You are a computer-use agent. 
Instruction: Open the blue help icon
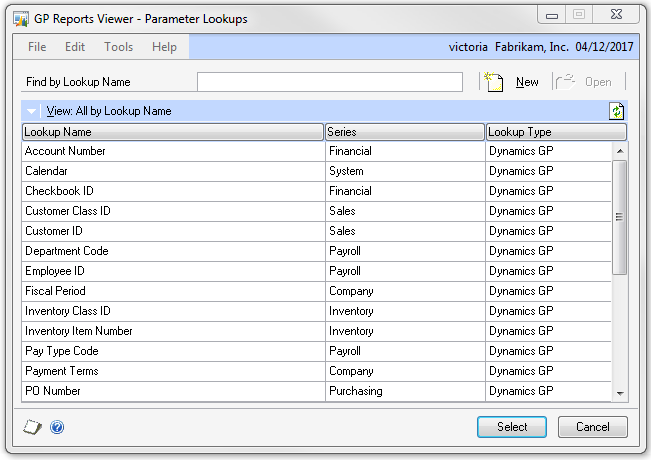point(57,427)
